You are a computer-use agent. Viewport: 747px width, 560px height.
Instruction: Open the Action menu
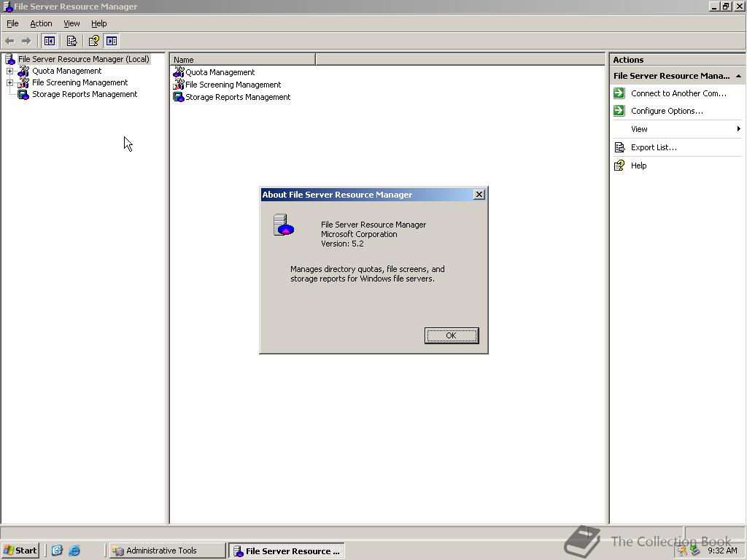pyautogui.click(x=41, y=23)
